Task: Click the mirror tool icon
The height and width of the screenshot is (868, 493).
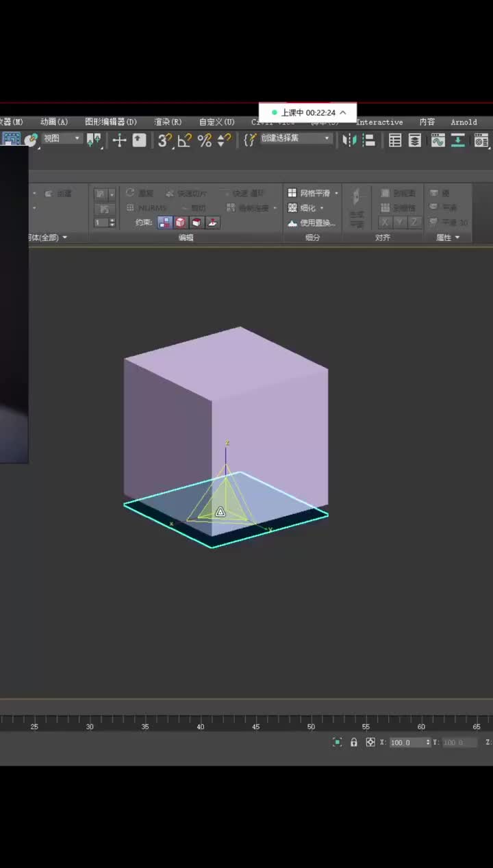Action: tap(349, 140)
